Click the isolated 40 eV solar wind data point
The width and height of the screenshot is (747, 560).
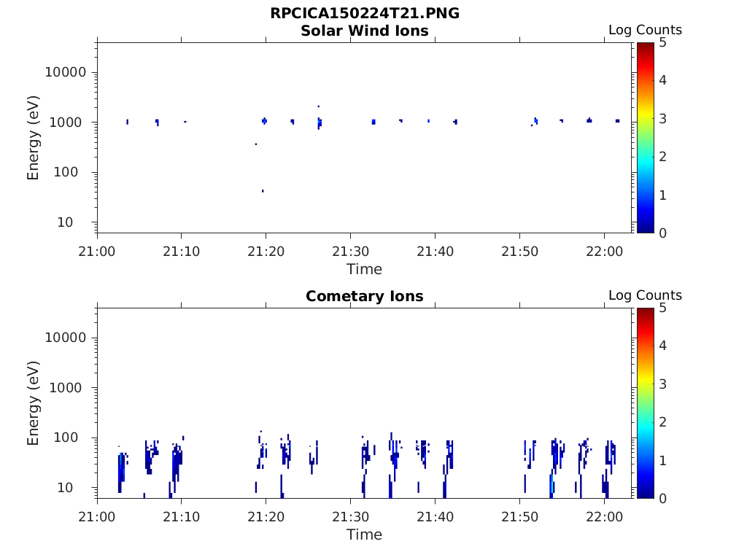[263, 191]
